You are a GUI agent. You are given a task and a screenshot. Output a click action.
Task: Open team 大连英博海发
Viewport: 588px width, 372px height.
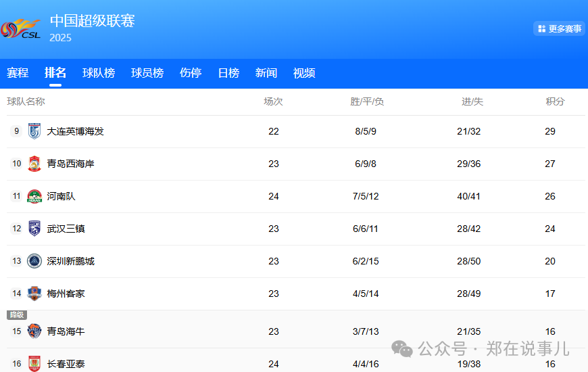pyautogui.click(x=75, y=131)
